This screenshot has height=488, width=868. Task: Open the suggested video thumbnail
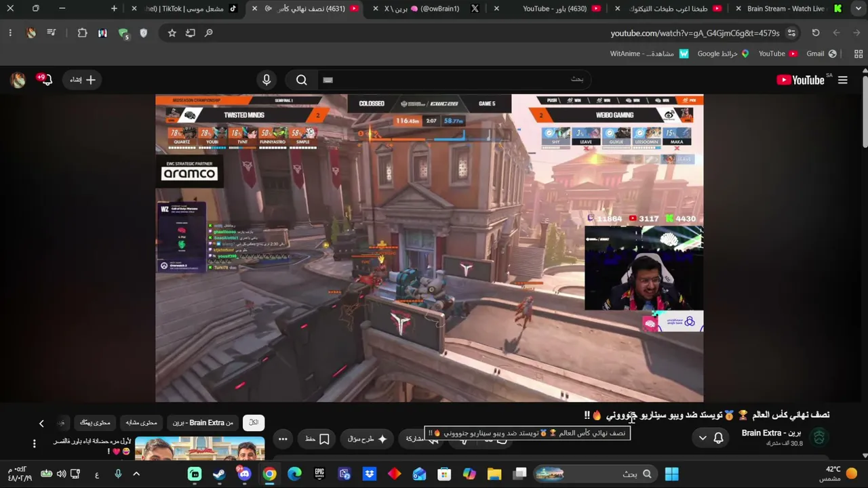pyautogui.click(x=199, y=448)
